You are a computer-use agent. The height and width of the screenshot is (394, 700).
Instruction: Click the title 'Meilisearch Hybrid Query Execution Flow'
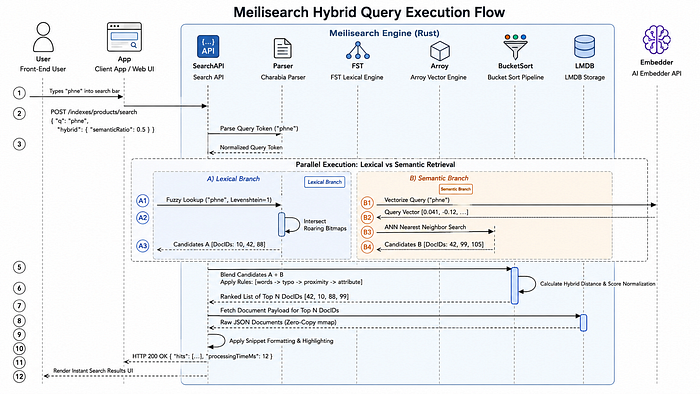(x=369, y=12)
